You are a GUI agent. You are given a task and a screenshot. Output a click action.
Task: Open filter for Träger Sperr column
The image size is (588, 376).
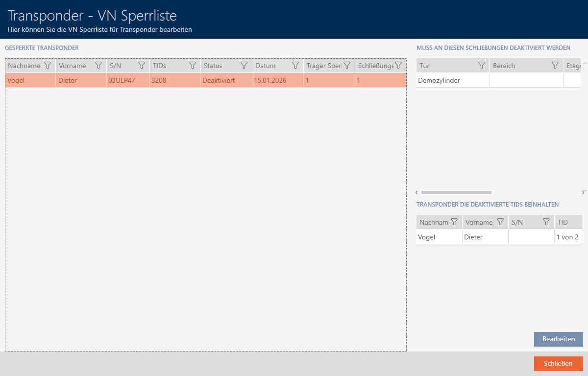[x=347, y=66]
